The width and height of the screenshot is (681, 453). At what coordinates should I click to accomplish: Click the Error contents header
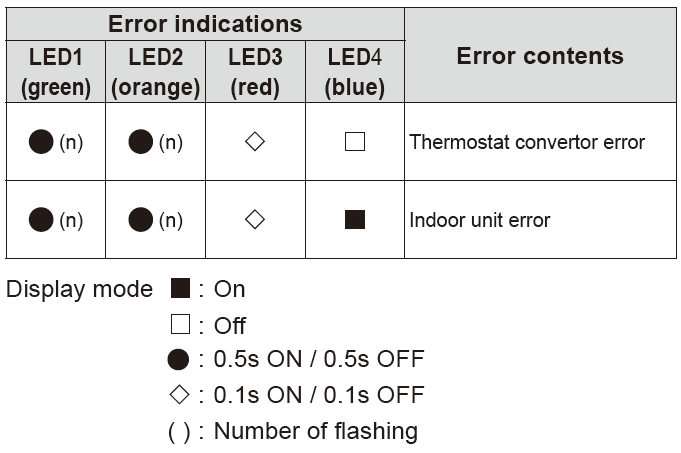pyautogui.click(x=540, y=56)
